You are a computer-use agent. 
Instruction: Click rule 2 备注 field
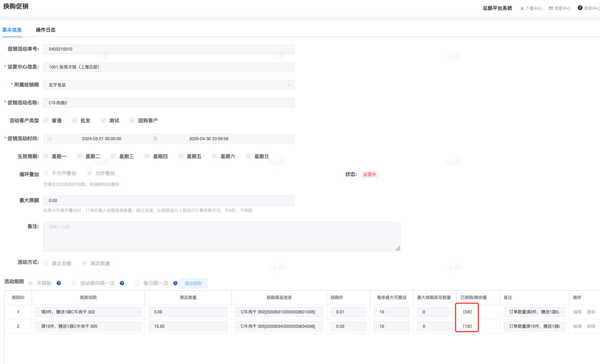535,326
